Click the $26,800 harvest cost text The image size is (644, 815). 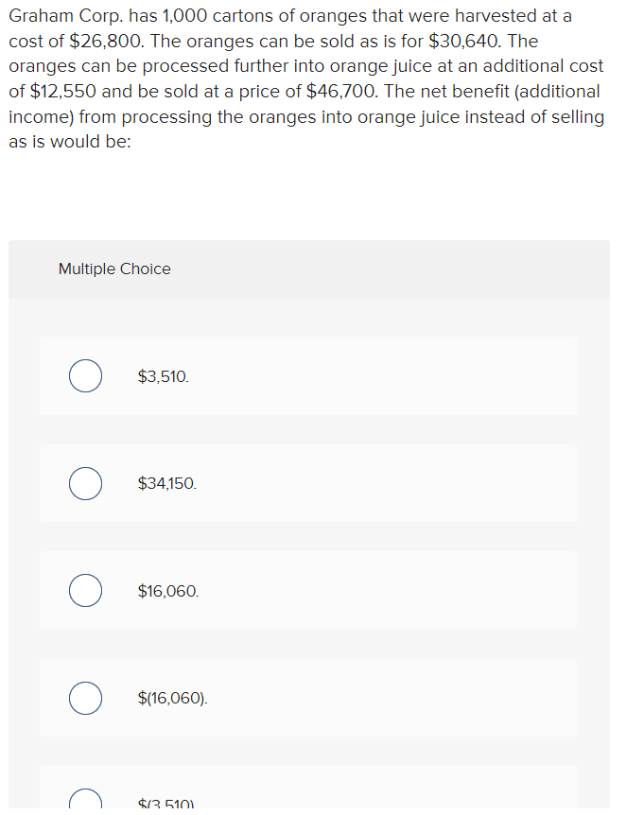pyautogui.click(x=106, y=41)
